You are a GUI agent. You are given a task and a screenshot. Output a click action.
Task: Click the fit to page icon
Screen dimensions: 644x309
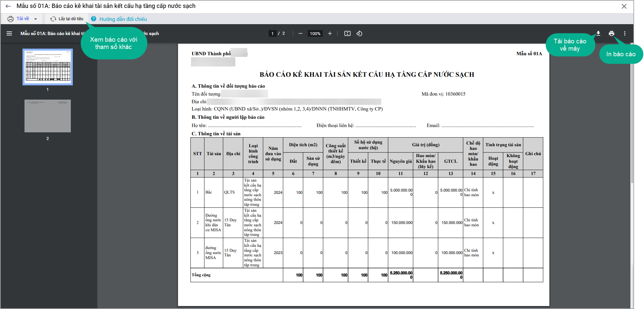coord(347,33)
